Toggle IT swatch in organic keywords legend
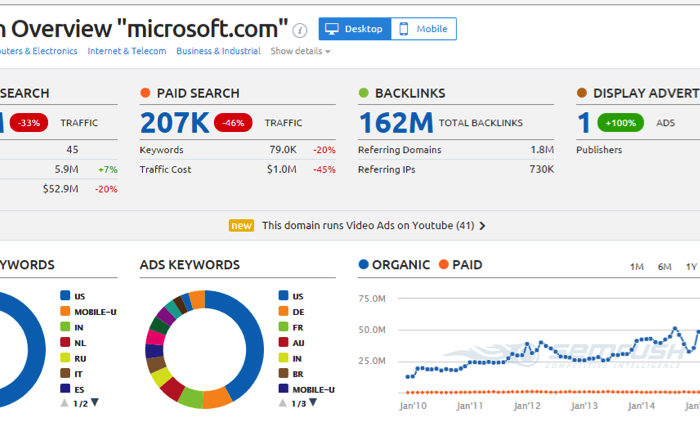The image size is (700, 432). tap(65, 373)
